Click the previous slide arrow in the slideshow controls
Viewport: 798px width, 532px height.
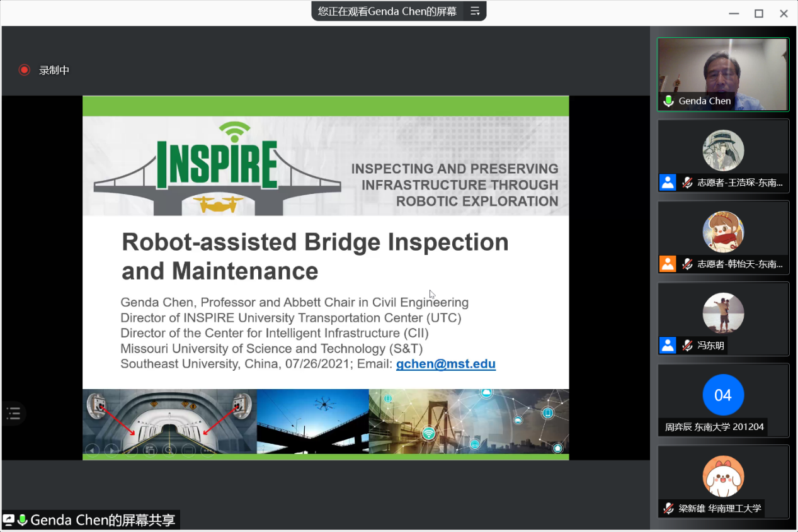[93, 450]
